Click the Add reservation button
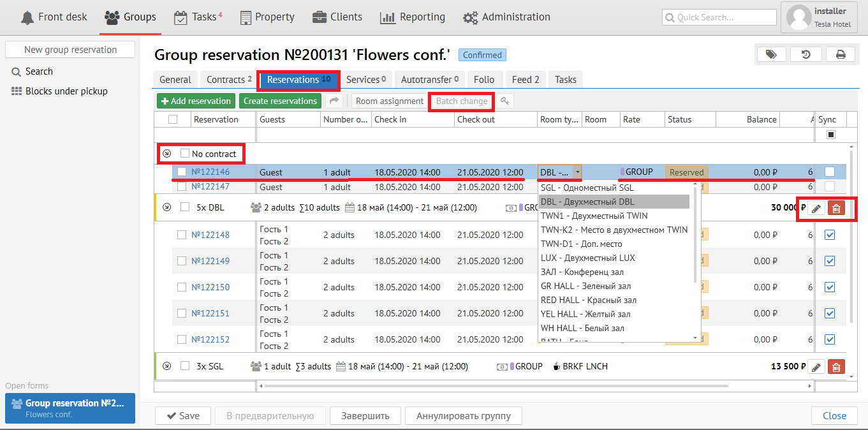 pyautogui.click(x=196, y=101)
